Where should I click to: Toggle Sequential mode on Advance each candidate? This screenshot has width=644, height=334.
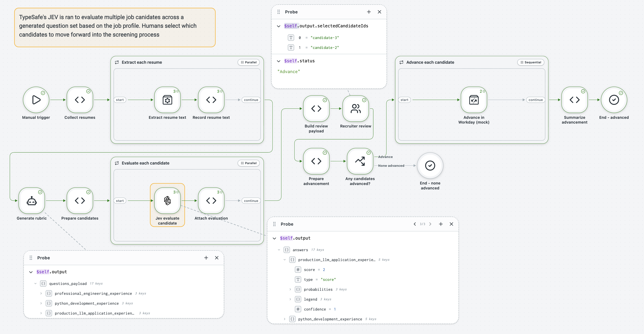(x=530, y=62)
